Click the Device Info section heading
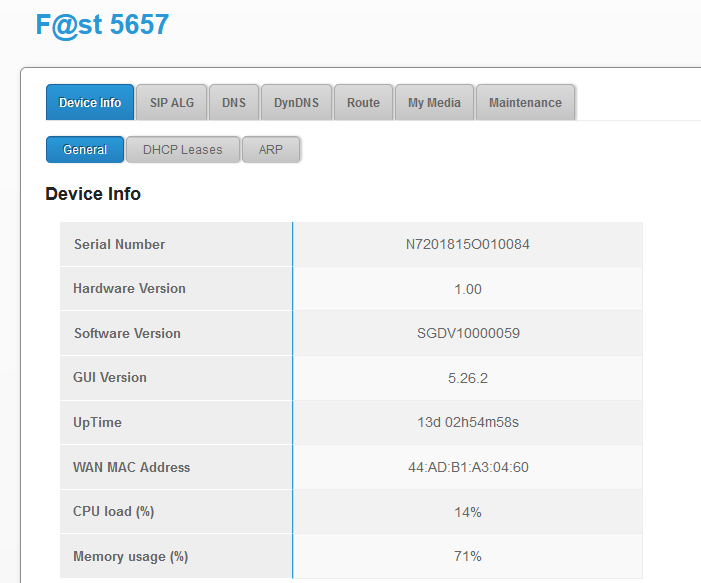The height and width of the screenshot is (583, 701). pyautogui.click(x=93, y=194)
